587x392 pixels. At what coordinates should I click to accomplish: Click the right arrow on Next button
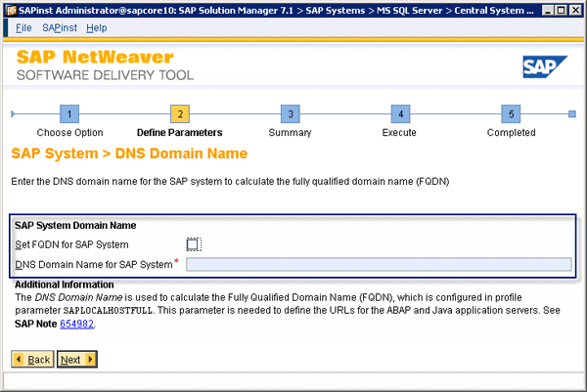90,360
